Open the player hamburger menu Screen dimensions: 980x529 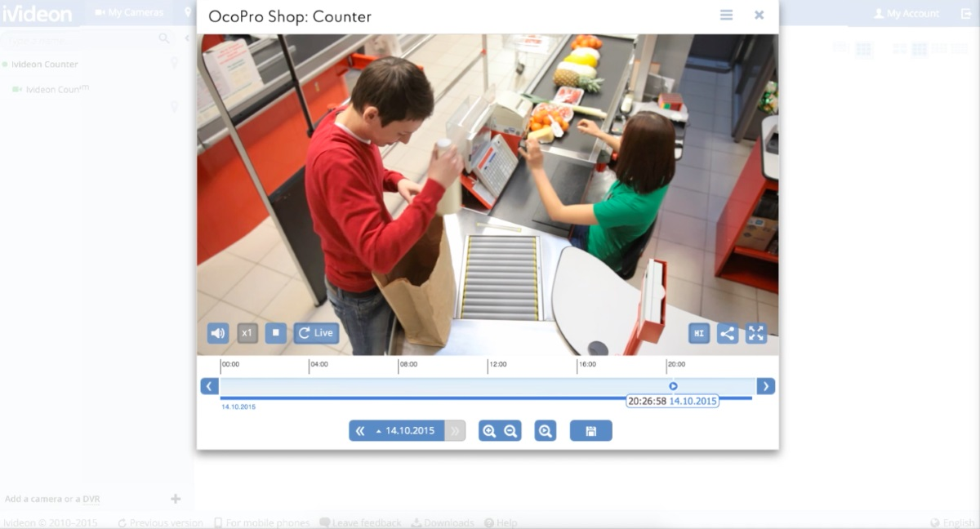click(x=726, y=15)
